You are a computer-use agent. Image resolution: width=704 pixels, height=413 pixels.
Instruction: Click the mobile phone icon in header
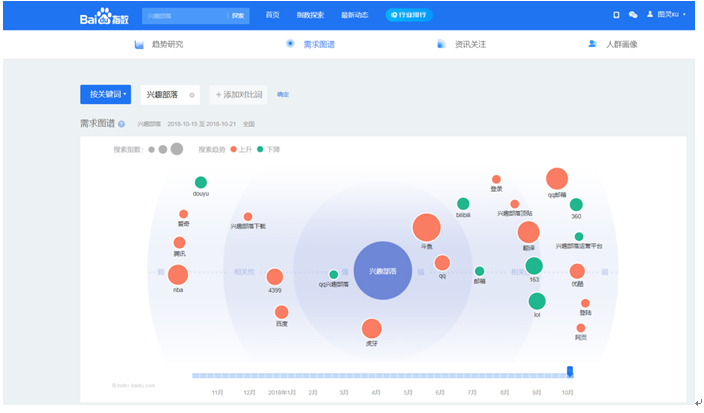[x=616, y=15]
